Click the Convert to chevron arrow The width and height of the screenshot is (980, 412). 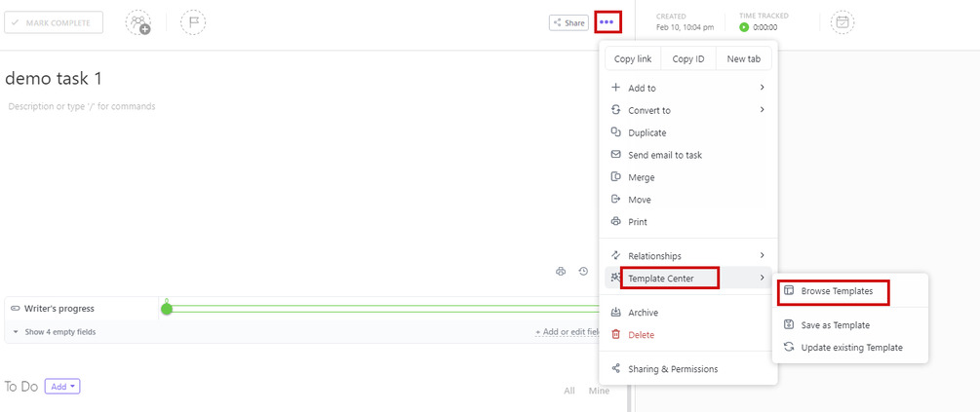pyautogui.click(x=762, y=110)
